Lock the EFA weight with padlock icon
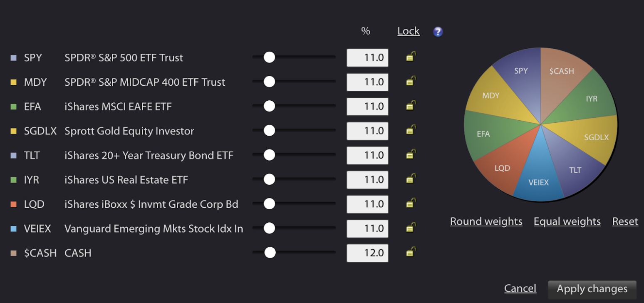Screen dimensions: 644x303 tap(411, 106)
